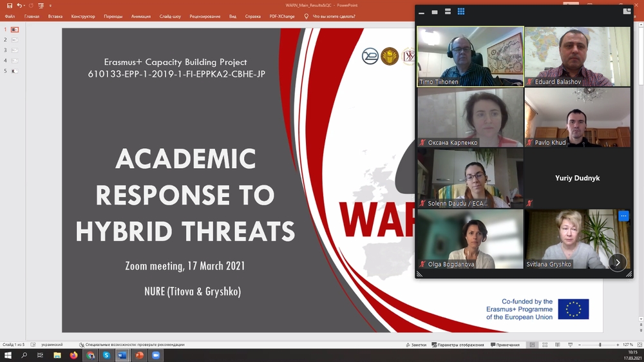Switch to the Вставка ribbon tab
The height and width of the screenshot is (362, 644).
55,17
